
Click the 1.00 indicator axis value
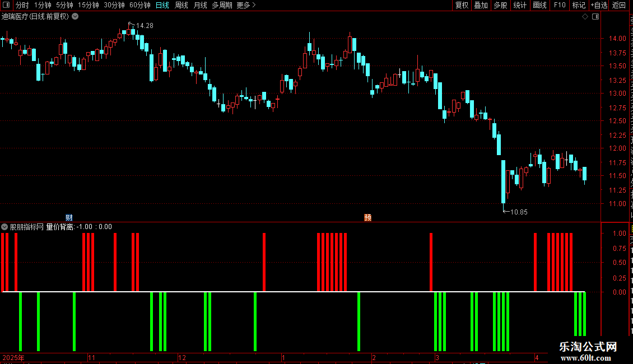(x=619, y=234)
